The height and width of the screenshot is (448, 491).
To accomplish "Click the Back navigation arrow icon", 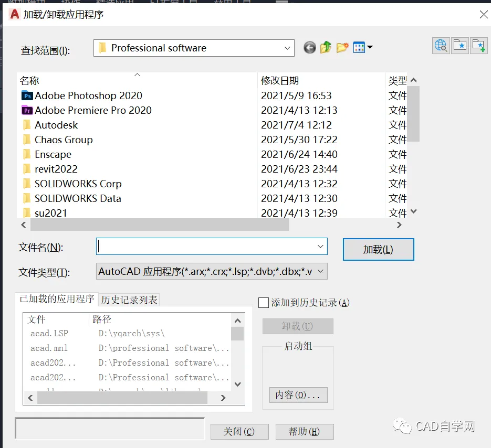I will (309, 48).
